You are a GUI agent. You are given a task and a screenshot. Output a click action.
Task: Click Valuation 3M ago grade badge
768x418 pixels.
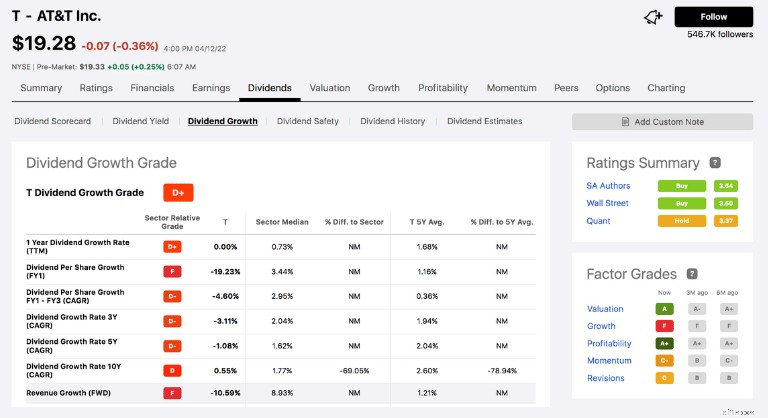[697, 309]
